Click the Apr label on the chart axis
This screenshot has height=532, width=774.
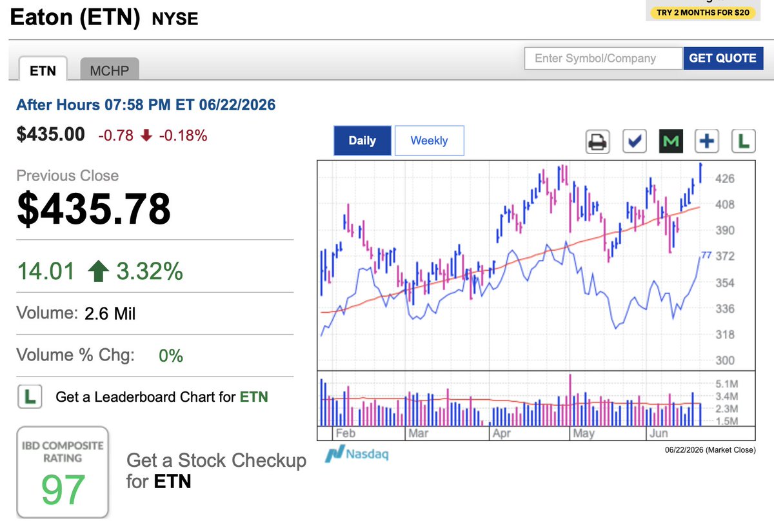click(502, 433)
